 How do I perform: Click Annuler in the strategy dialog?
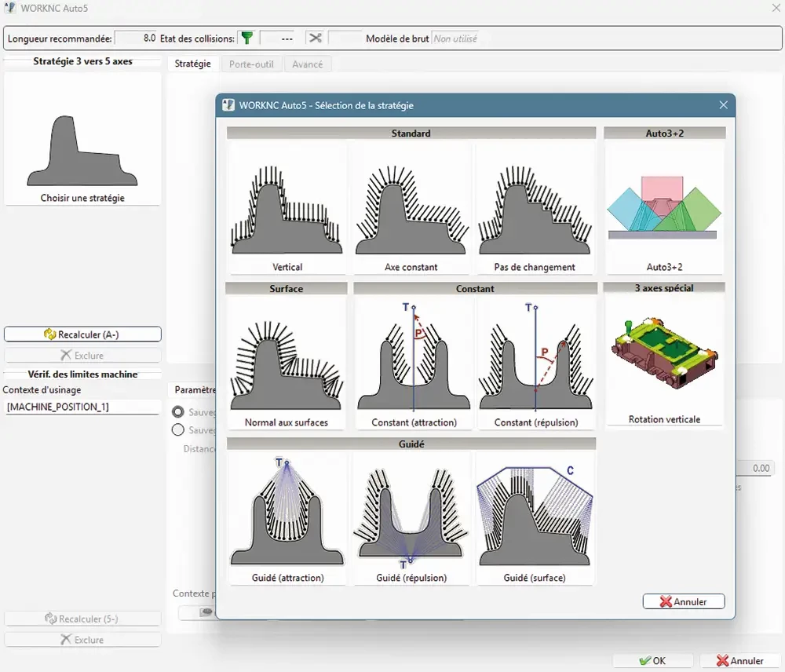point(683,601)
